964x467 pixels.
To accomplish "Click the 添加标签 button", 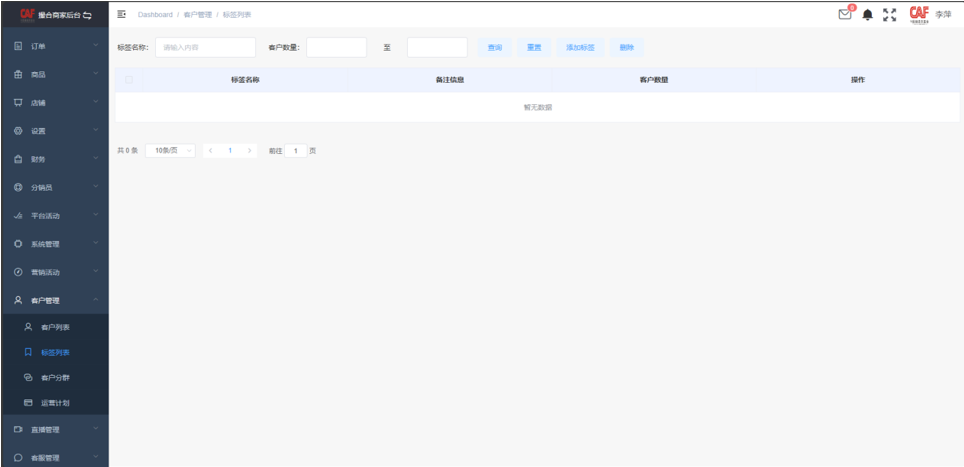I will [580, 47].
